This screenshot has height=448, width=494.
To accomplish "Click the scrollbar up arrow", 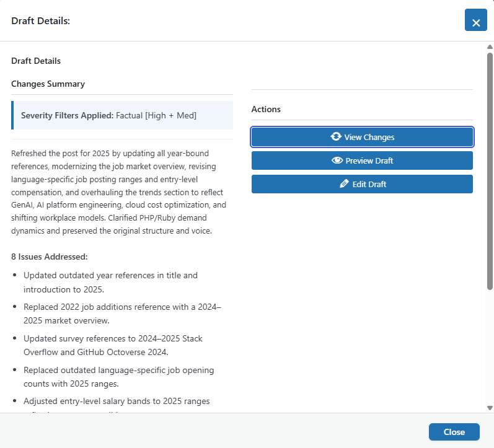I will pos(490,47).
